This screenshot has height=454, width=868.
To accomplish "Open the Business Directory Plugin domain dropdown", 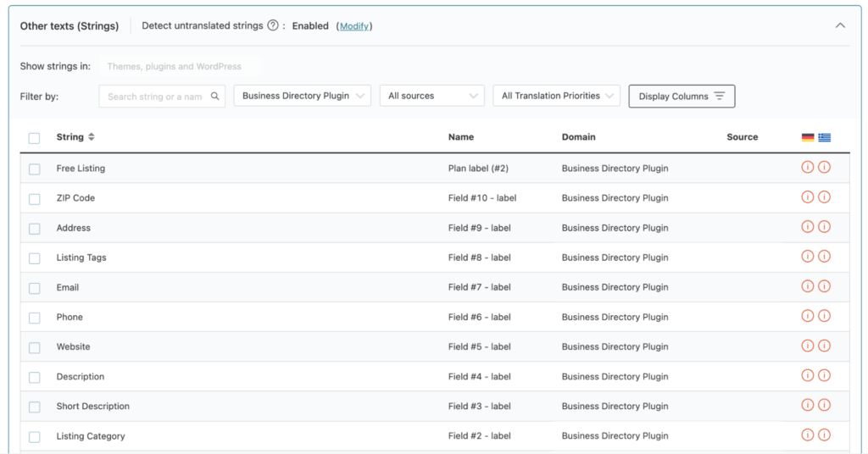I will (302, 96).
